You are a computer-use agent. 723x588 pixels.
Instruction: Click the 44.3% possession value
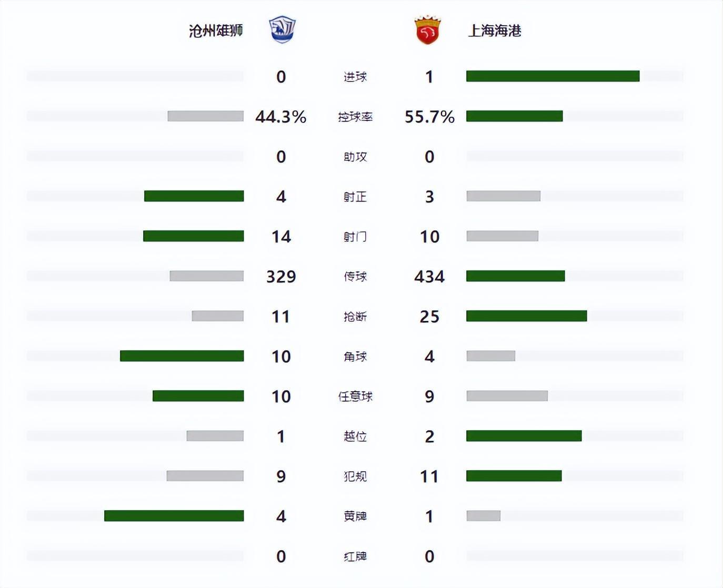[x=280, y=117]
